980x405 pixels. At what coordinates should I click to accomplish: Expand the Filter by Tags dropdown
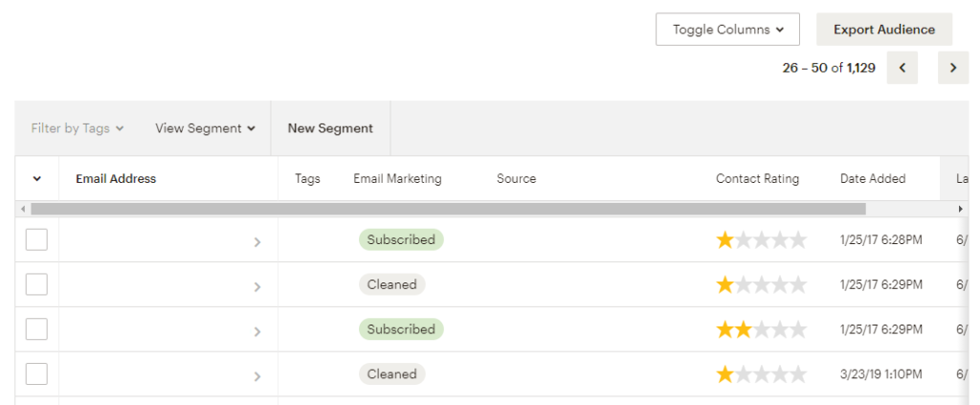pos(78,128)
